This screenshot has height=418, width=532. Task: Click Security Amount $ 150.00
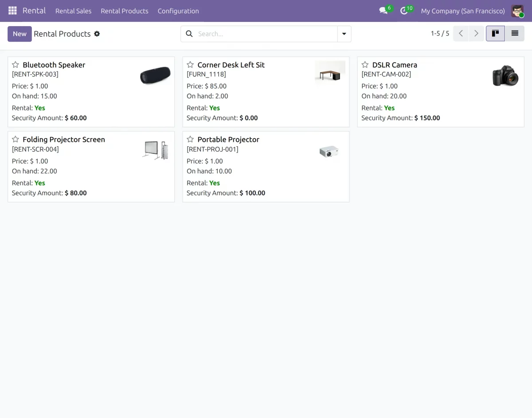(x=401, y=118)
